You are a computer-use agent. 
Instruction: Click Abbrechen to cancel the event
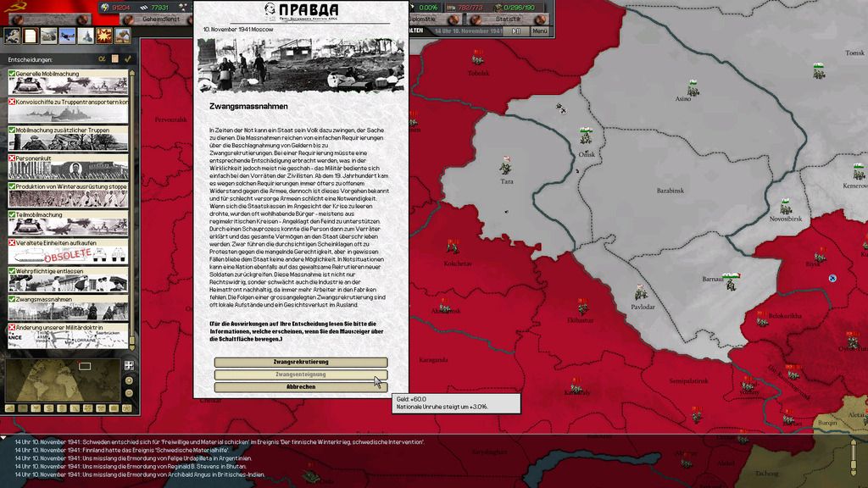click(301, 386)
